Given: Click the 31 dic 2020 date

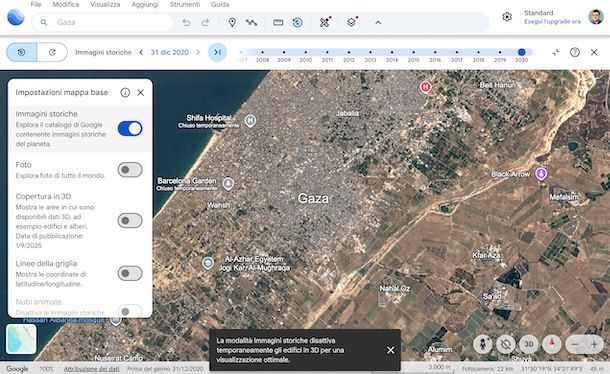Looking at the screenshot, I should coord(170,52).
